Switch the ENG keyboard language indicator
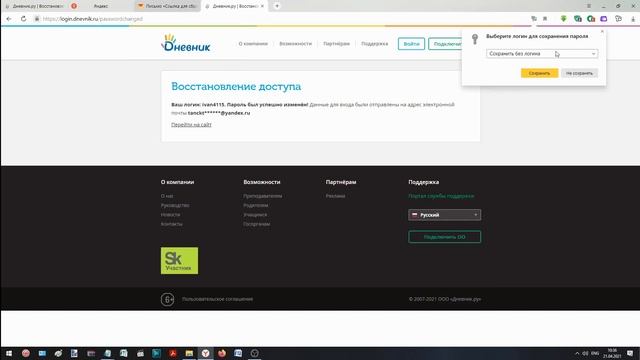This screenshot has width=640, height=360. [595, 353]
